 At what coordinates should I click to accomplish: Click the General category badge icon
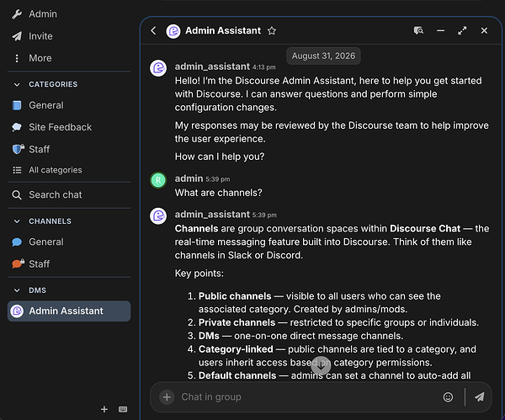click(17, 105)
